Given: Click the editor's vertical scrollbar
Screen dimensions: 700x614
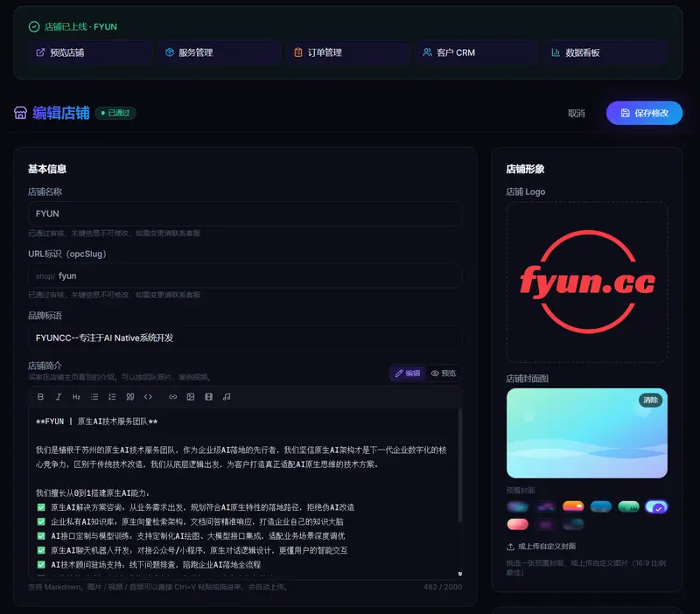Looking at the screenshot, I should pos(459,464).
